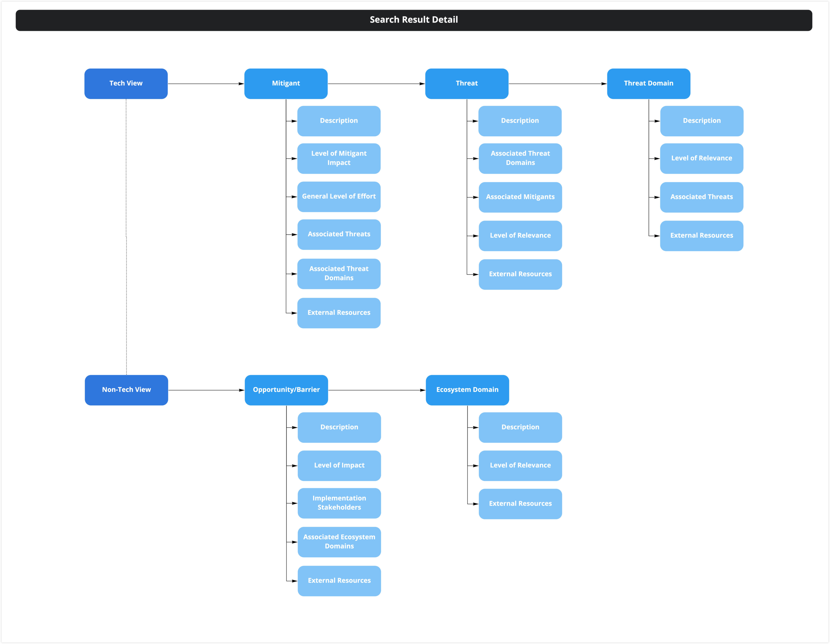Select General Level of Effort box
The height and width of the screenshot is (644, 830).
(339, 197)
